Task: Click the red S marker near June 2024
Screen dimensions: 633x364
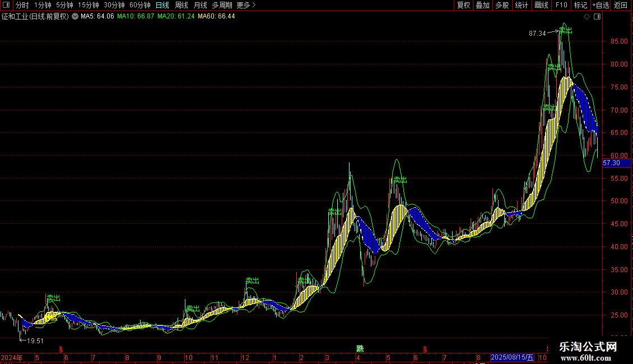Action: (61, 349)
